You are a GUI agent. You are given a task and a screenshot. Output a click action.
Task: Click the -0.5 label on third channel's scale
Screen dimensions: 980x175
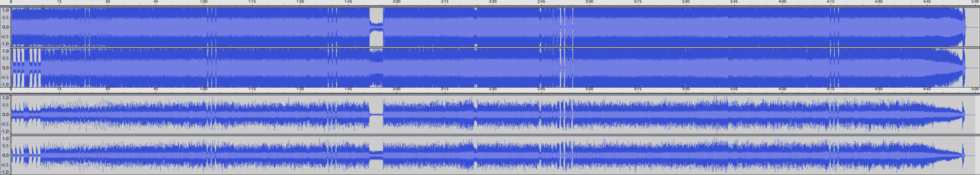click(x=5, y=124)
